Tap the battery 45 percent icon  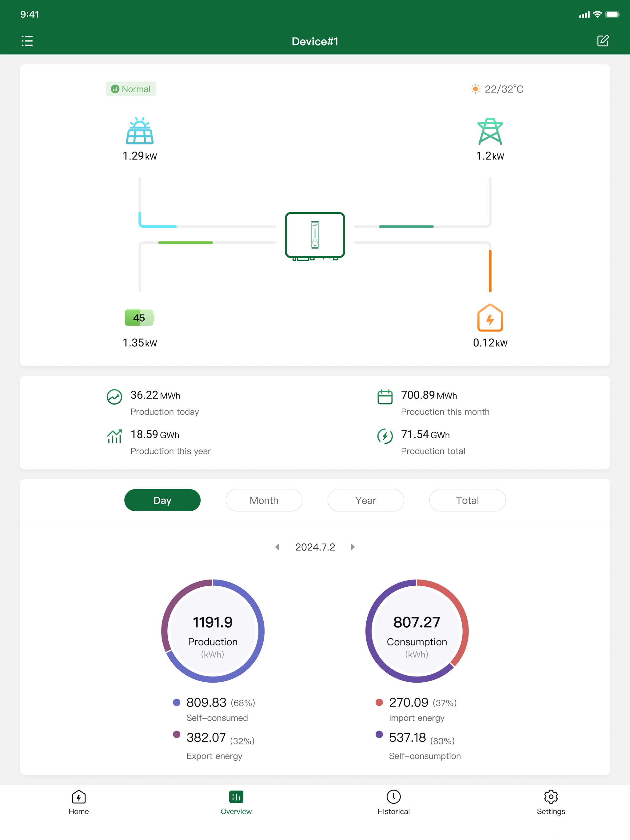(x=139, y=318)
